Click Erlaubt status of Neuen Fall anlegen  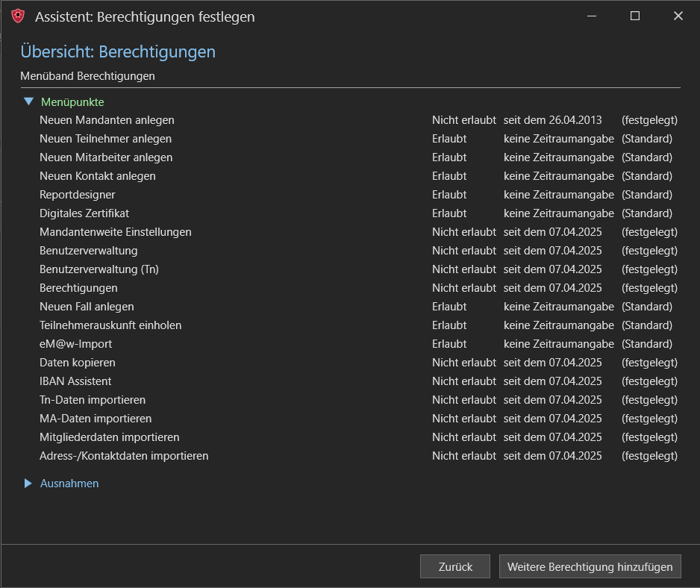449,307
